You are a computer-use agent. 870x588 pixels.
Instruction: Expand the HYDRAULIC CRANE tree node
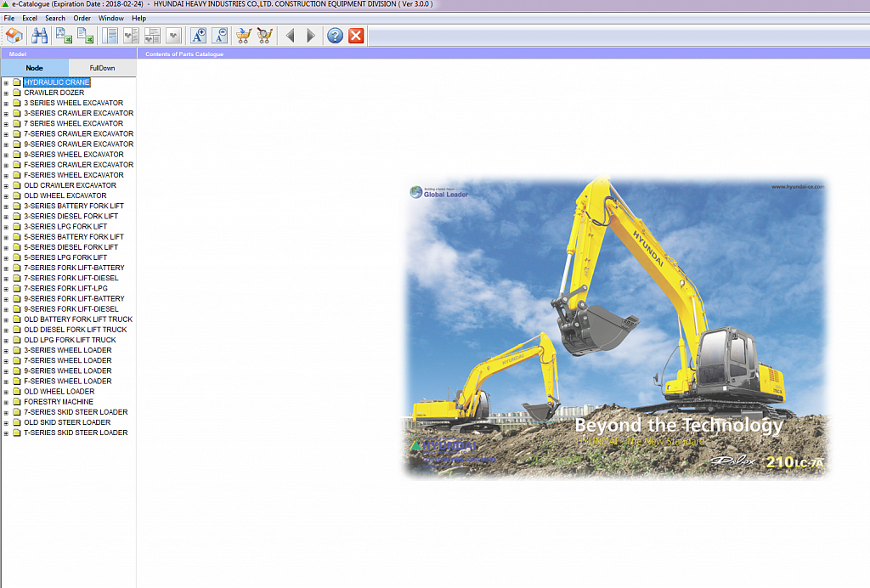point(6,83)
